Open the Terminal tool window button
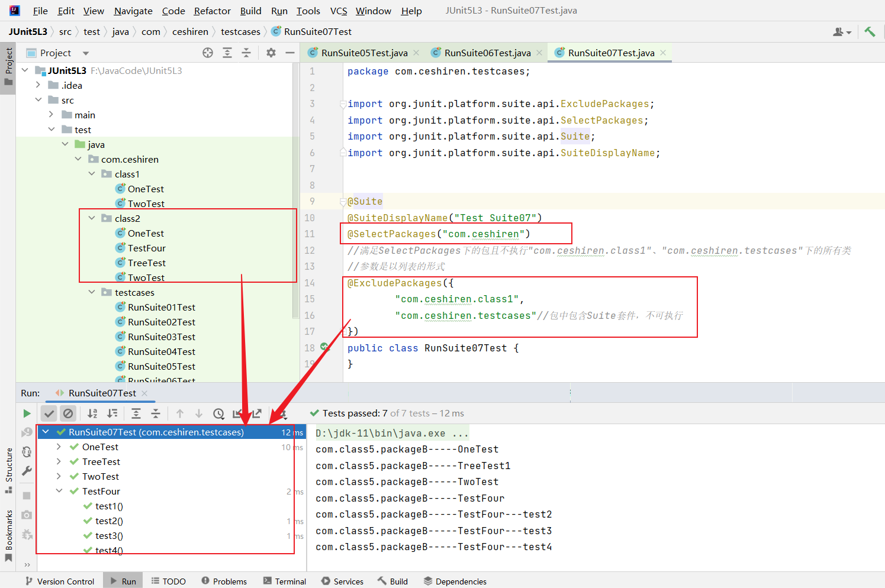 [x=285, y=581]
